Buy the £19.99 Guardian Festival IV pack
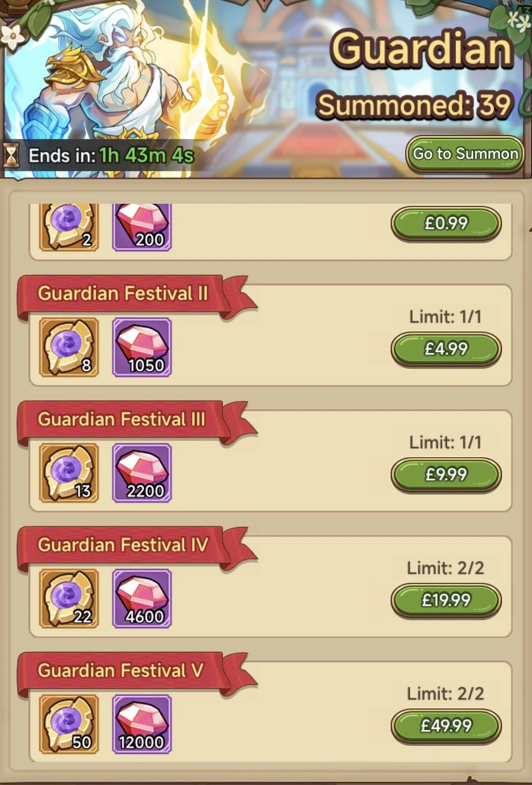Image resolution: width=532 pixels, height=785 pixels. [x=446, y=601]
